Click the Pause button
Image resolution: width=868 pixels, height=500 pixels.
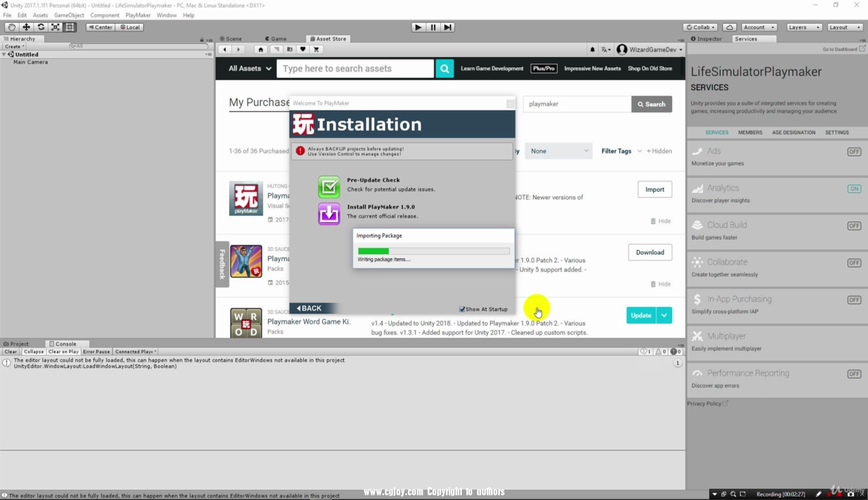point(433,27)
